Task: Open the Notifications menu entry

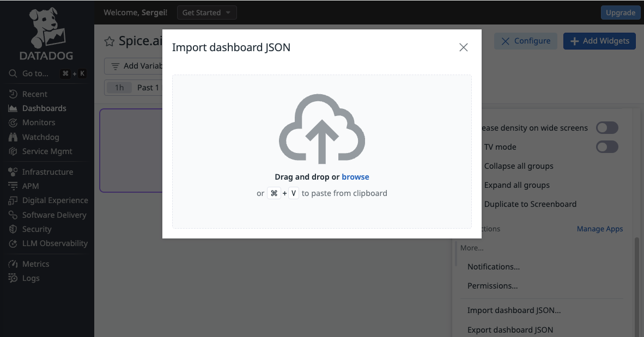Action: 494,267
